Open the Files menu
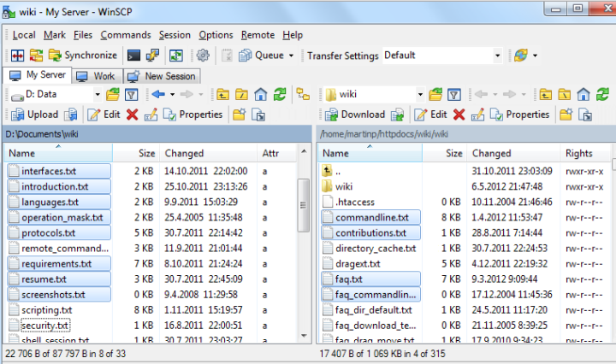 click(83, 35)
